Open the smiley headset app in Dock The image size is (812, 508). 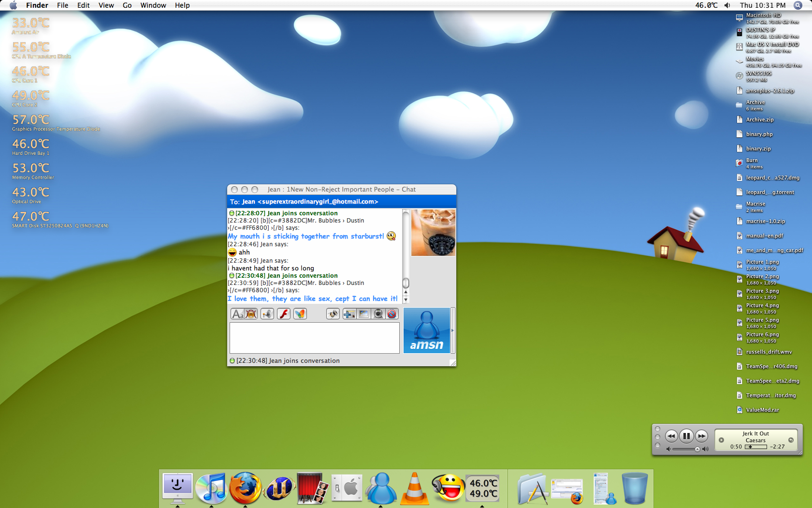coord(448,488)
